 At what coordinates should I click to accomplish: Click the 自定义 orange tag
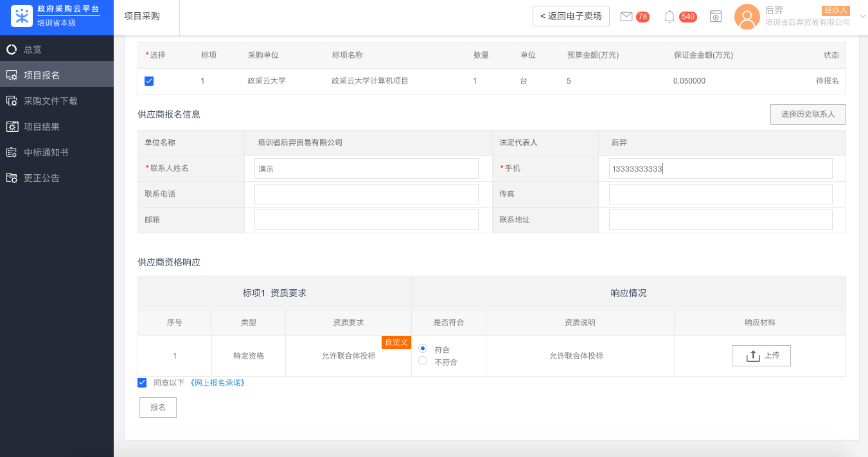(x=396, y=343)
